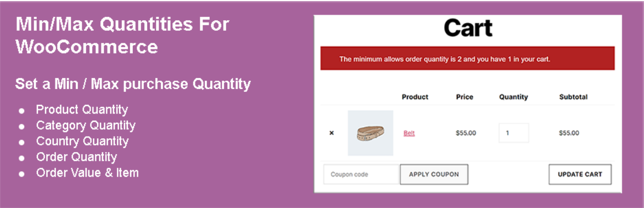Update the cart with the UPDATE CART button
Viewport: 644px width, 208px height.
point(580,175)
